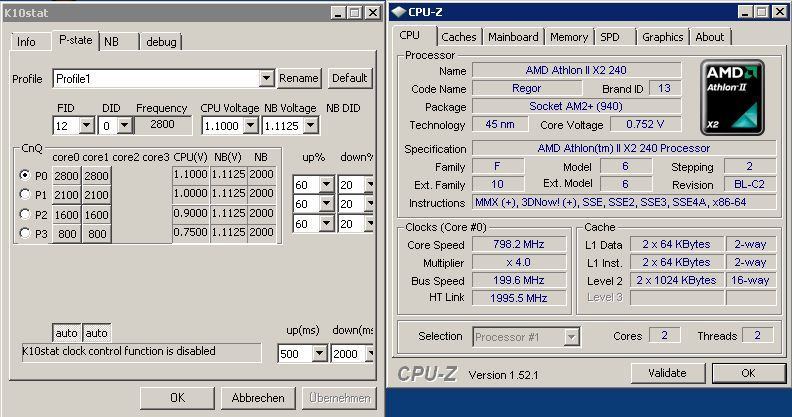
Task: Click the K10stat clock control status field
Action: [141, 352]
